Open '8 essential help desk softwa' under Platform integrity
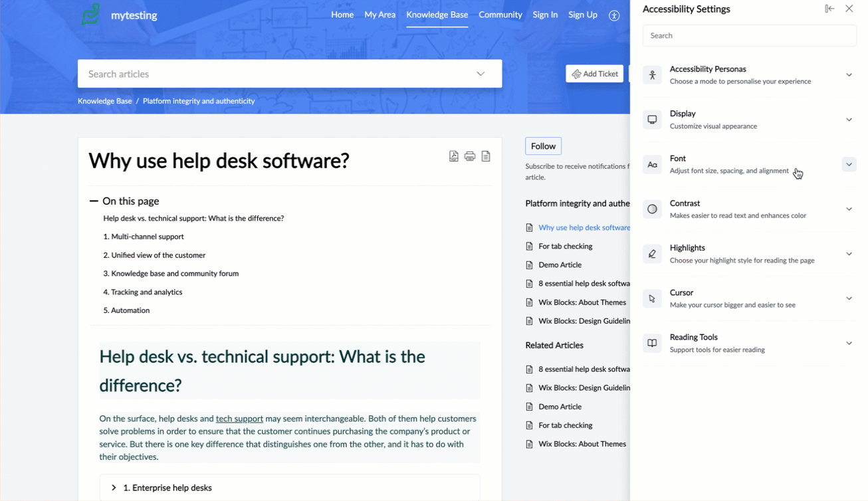 pyautogui.click(x=584, y=284)
